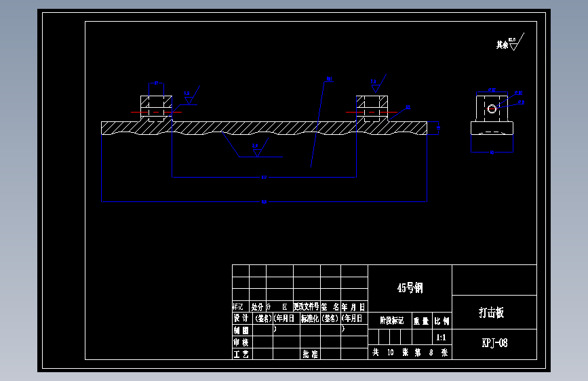This screenshot has width=588, height=381.
Task: Click the radius leader label at top center
Action: tap(329, 79)
